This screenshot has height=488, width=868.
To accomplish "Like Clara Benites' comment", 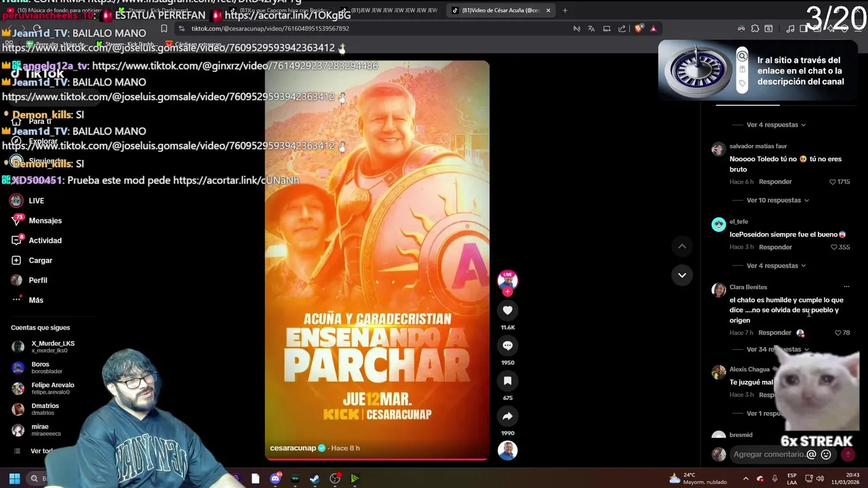I will pos(837,333).
